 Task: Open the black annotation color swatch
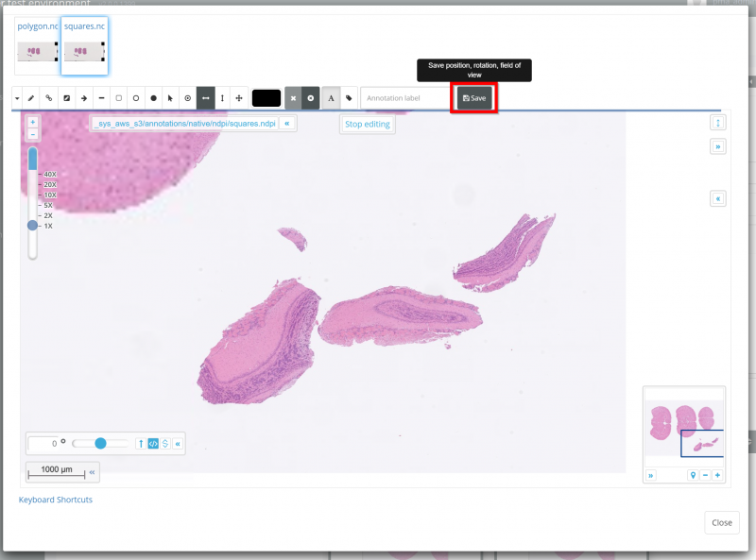click(x=266, y=98)
